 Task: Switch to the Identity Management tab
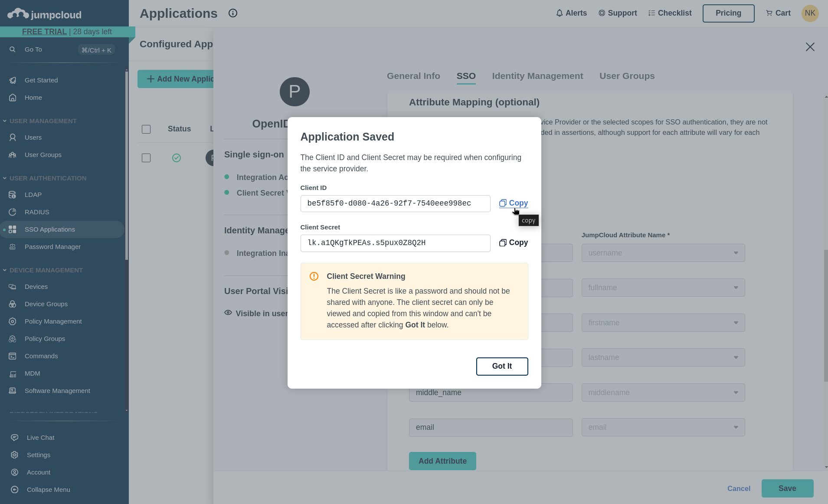537,76
